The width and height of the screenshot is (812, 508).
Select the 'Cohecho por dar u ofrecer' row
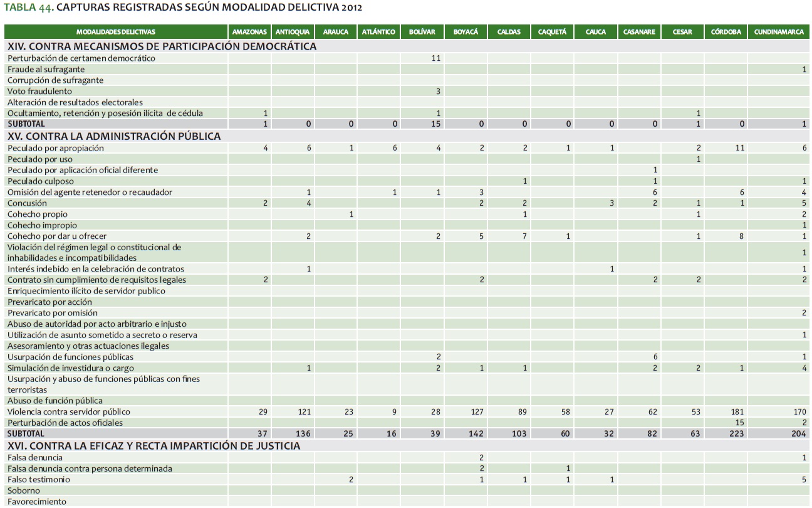tap(57, 236)
